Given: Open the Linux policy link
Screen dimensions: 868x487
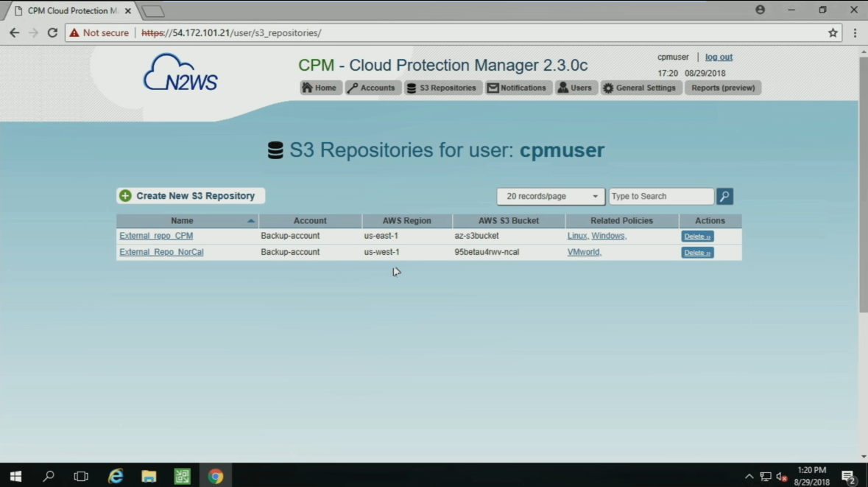Looking at the screenshot, I should pos(576,236).
